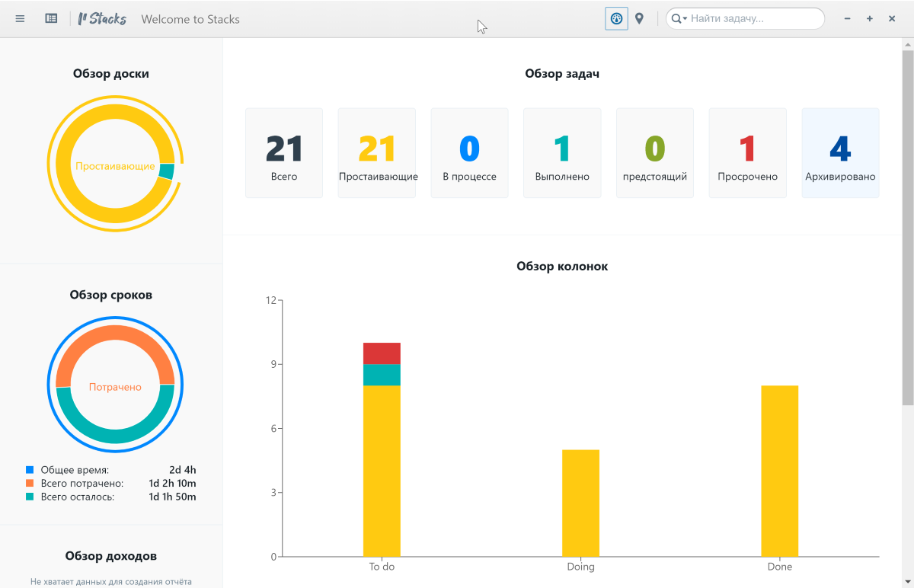Image resolution: width=914 pixels, height=588 pixels.
Task: Select the Выполнено task card
Action: click(562, 153)
